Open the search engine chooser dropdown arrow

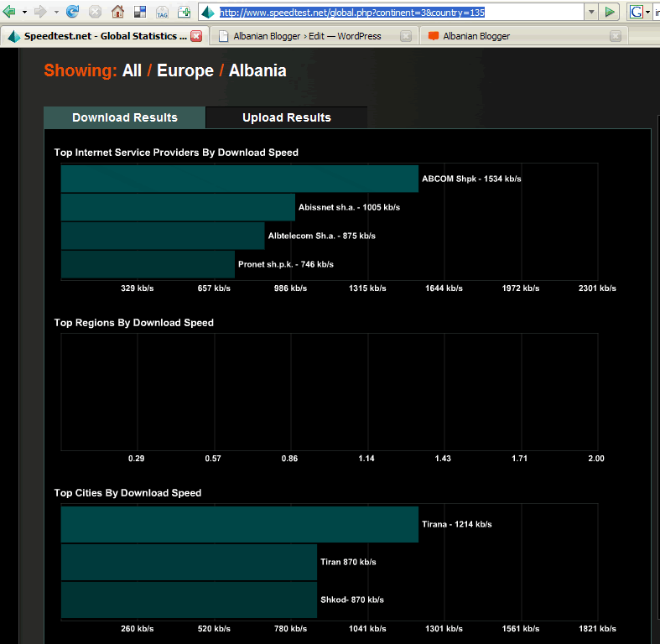(647, 13)
